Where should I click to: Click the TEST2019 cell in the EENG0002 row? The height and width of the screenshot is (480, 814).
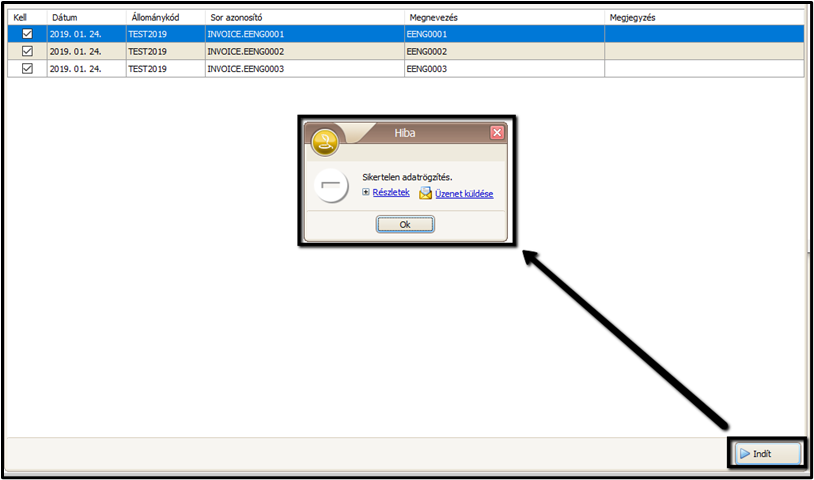tap(166, 51)
